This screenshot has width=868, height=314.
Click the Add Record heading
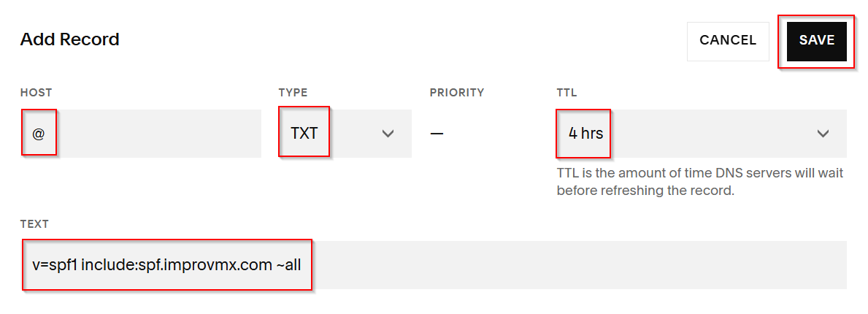[69, 39]
